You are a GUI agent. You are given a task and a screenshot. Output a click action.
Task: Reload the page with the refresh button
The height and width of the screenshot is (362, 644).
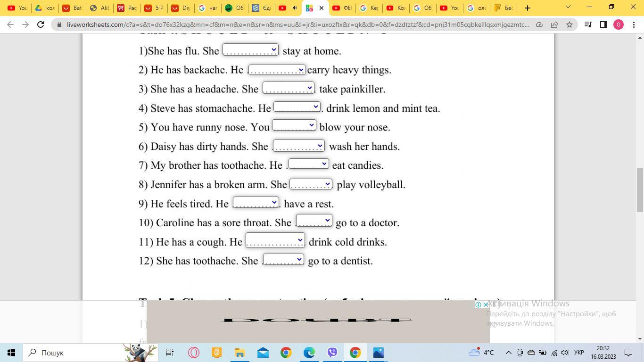[x=41, y=25]
